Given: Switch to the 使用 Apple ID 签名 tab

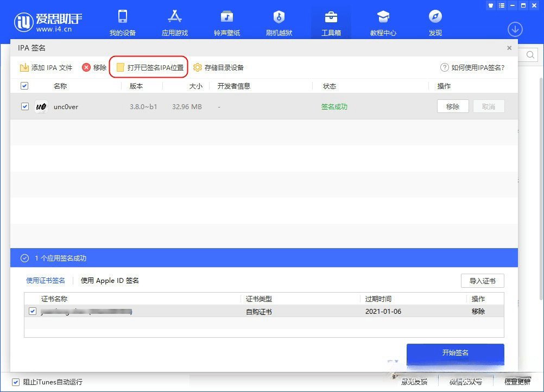Looking at the screenshot, I should click(109, 281).
